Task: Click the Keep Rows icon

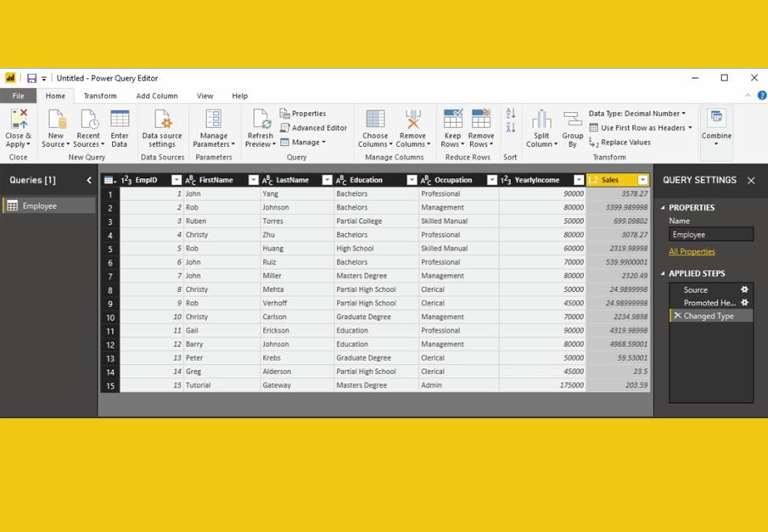Action: click(x=452, y=119)
